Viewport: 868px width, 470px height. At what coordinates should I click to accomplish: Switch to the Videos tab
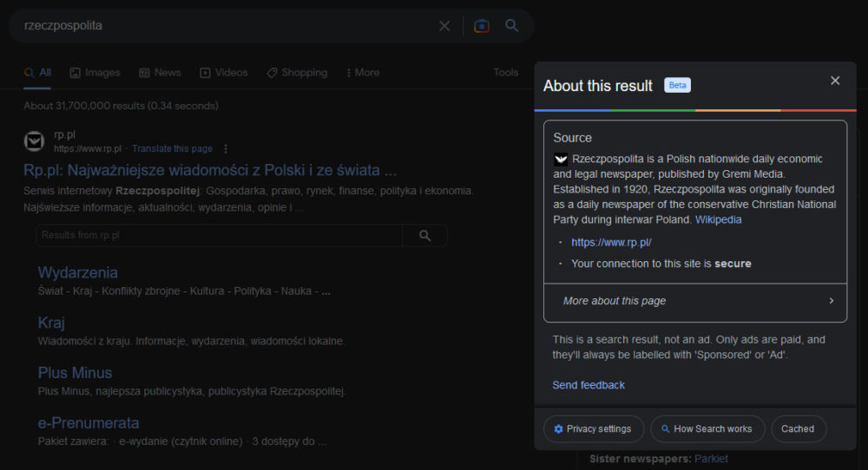[x=224, y=73]
